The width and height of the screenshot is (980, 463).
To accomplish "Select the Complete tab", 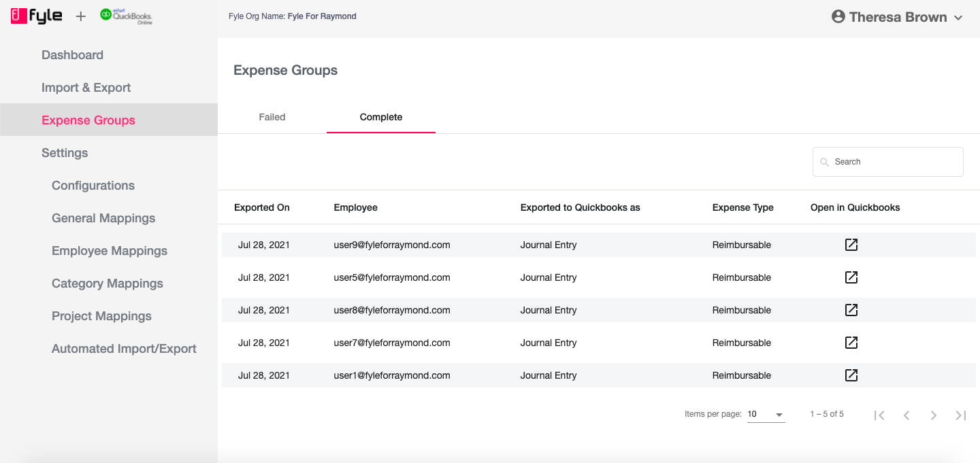I will [x=381, y=117].
